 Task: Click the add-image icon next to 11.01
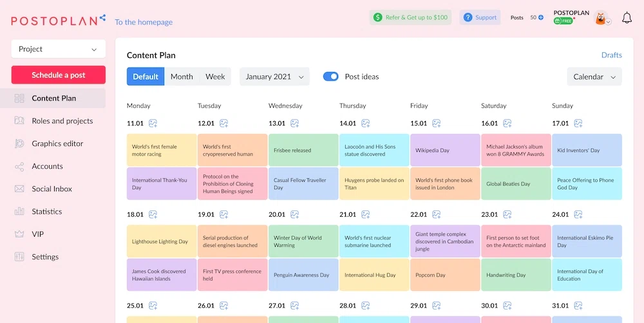point(153,124)
